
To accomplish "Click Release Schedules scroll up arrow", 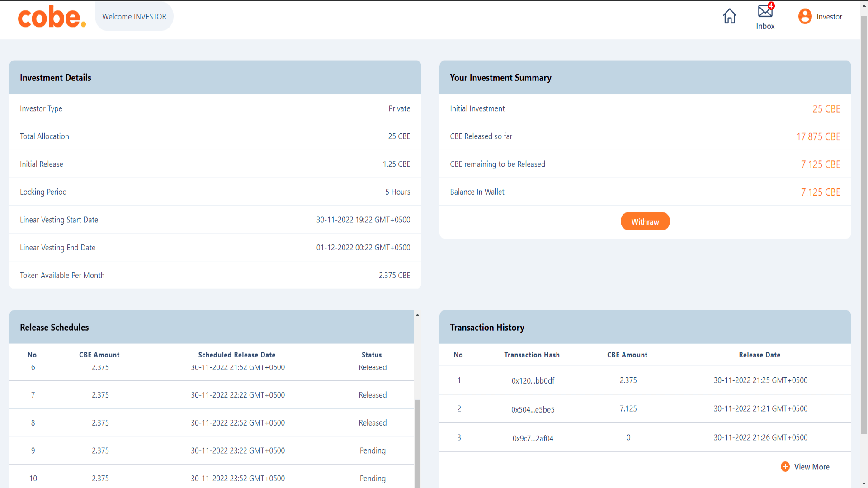I will [417, 315].
